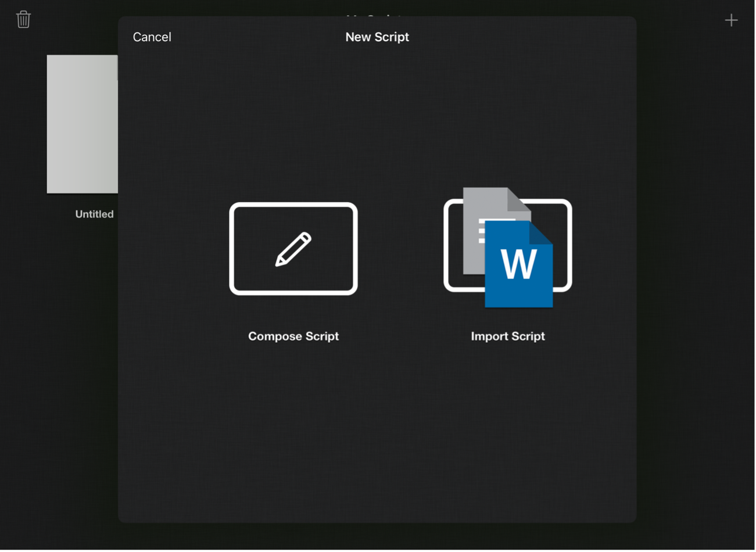The image size is (756, 552).
Task: Click the trash can delete icon
Action: (23, 19)
